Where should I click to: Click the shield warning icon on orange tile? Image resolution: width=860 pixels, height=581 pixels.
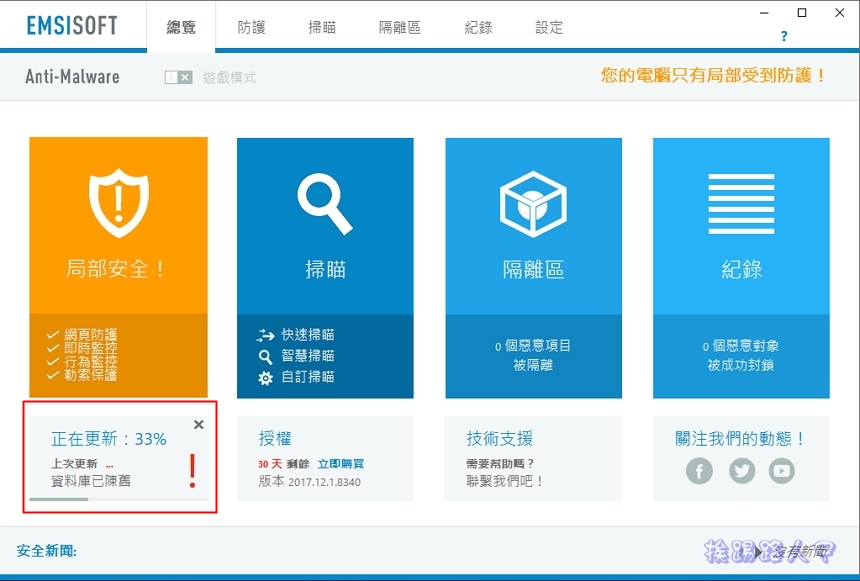(x=118, y=202)
